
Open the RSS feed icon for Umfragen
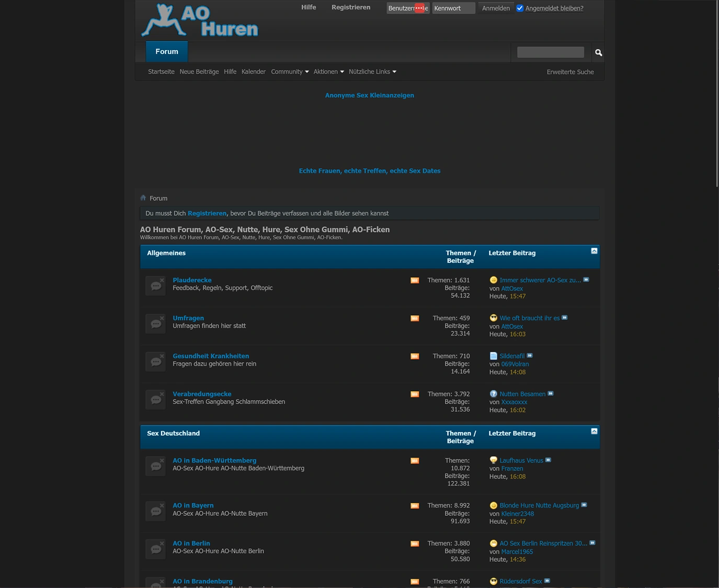[415, 318]
